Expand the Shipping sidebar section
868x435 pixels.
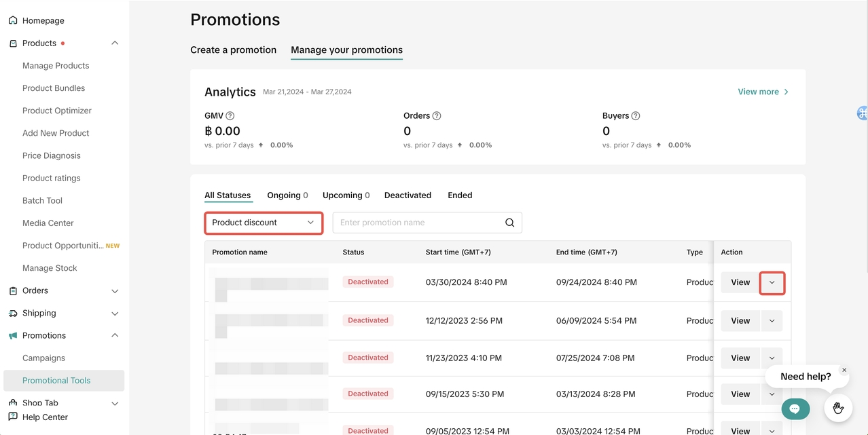pos(115,314)
